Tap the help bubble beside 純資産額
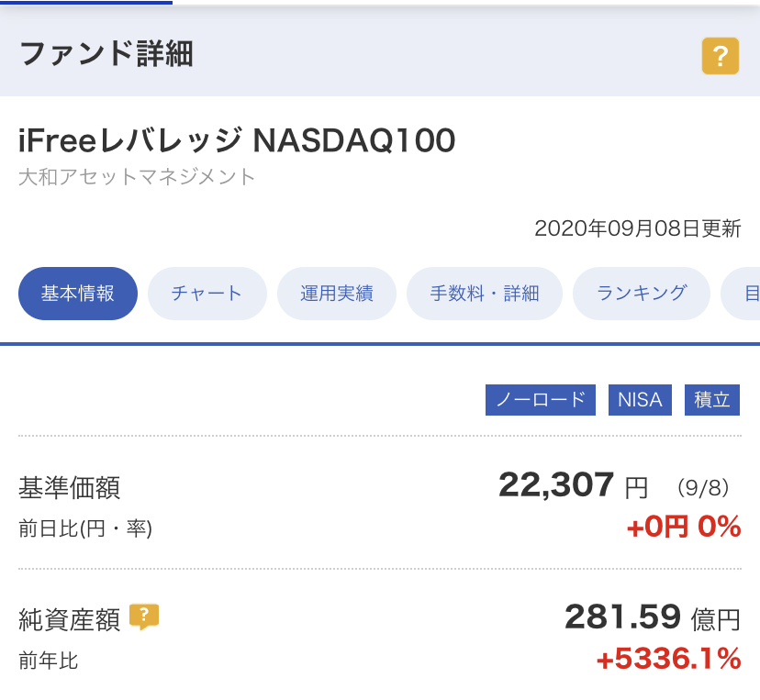 pos(144,617)
